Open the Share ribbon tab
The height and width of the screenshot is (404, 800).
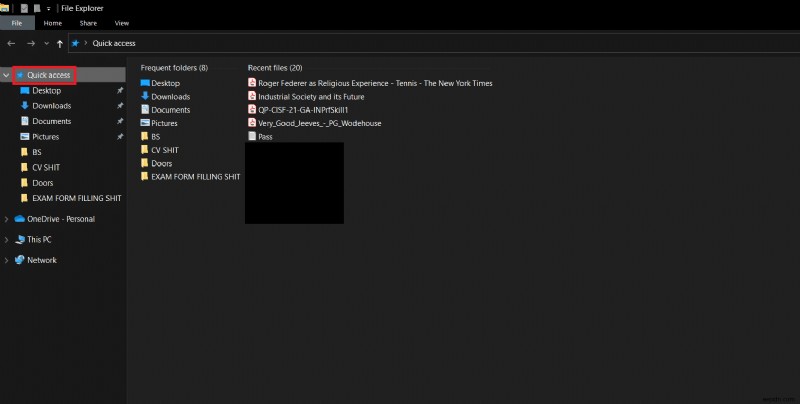click(x=88, y=23)
